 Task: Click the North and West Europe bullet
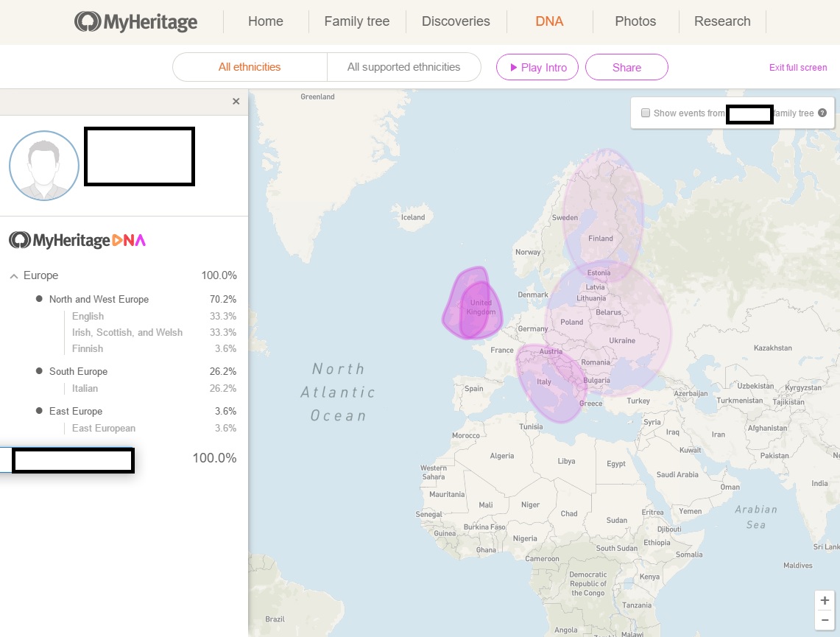[x=39, y=299]
